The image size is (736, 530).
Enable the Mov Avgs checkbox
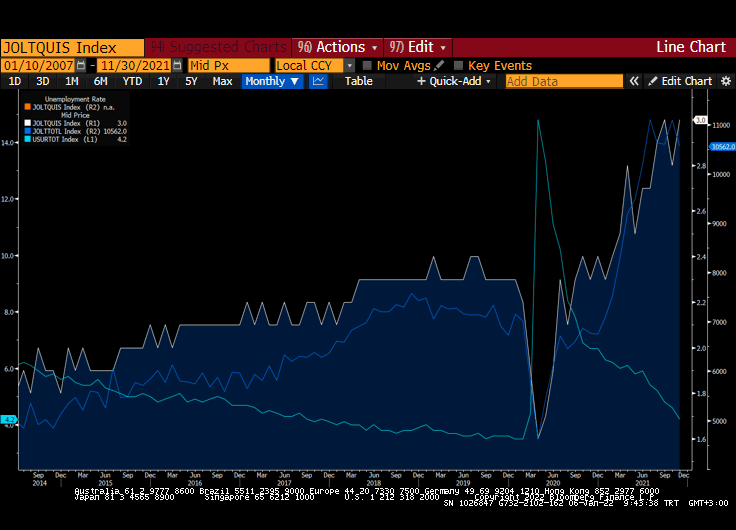(x=367, y=65)
